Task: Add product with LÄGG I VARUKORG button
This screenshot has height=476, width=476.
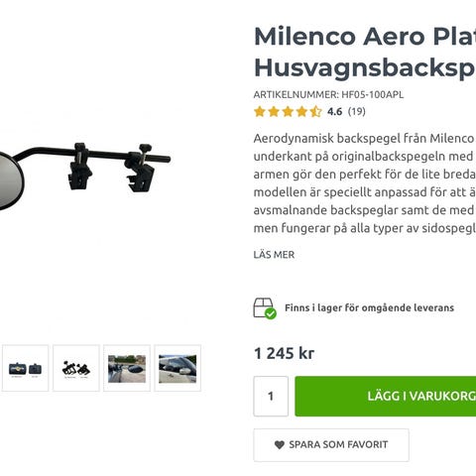Action: 386,396
